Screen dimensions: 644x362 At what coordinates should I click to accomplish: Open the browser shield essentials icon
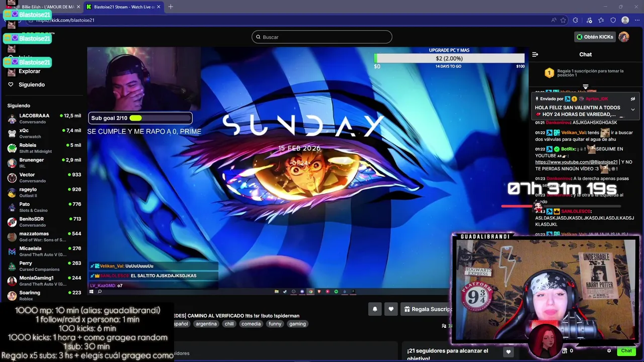tap(613, 20)
